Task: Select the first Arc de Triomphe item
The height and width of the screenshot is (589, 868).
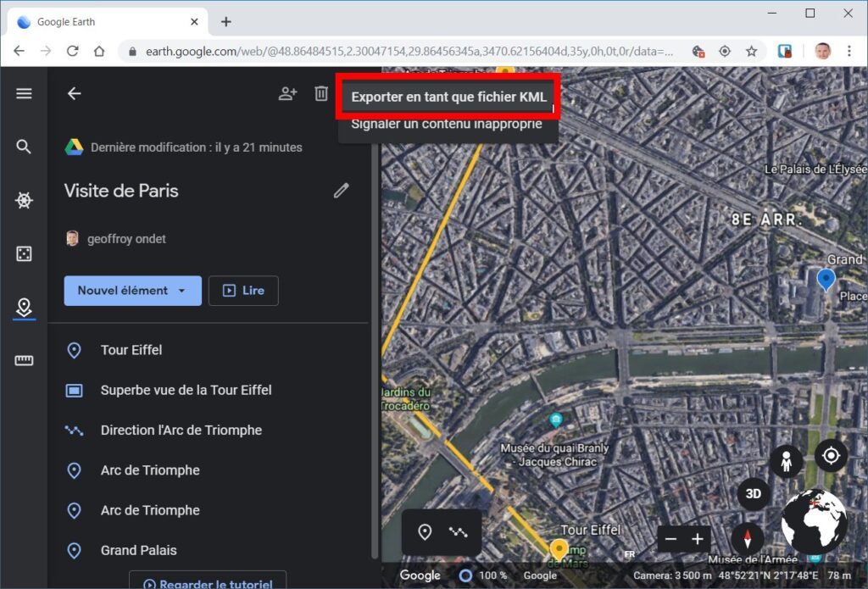Action: 209,470
